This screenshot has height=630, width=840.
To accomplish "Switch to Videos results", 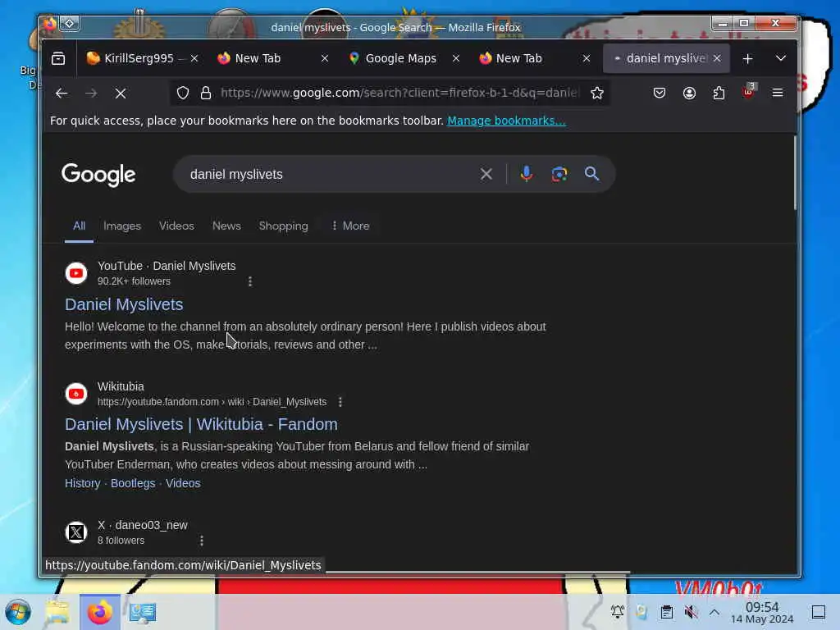I will coord(176,226).
